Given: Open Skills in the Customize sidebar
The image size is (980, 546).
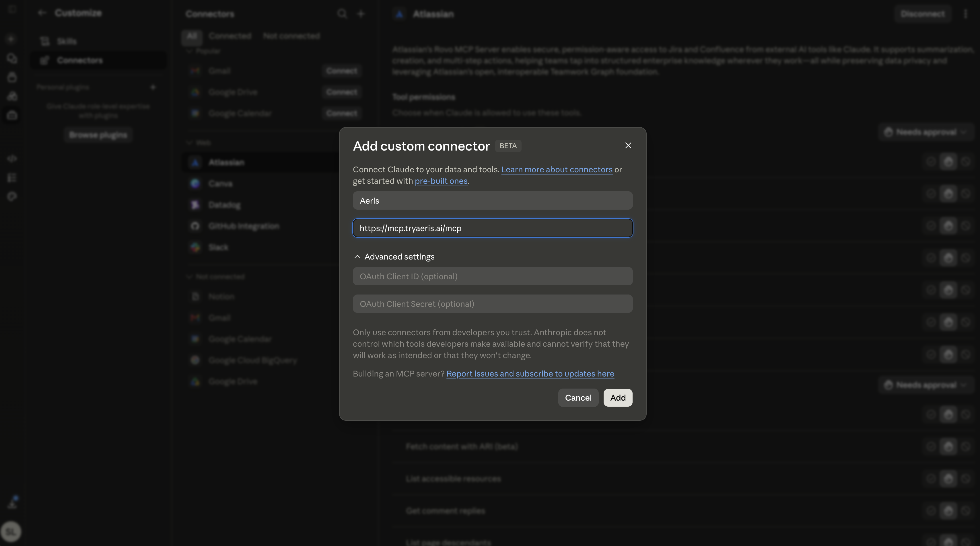Looking at the screenshot, I should tap(98, 41).
